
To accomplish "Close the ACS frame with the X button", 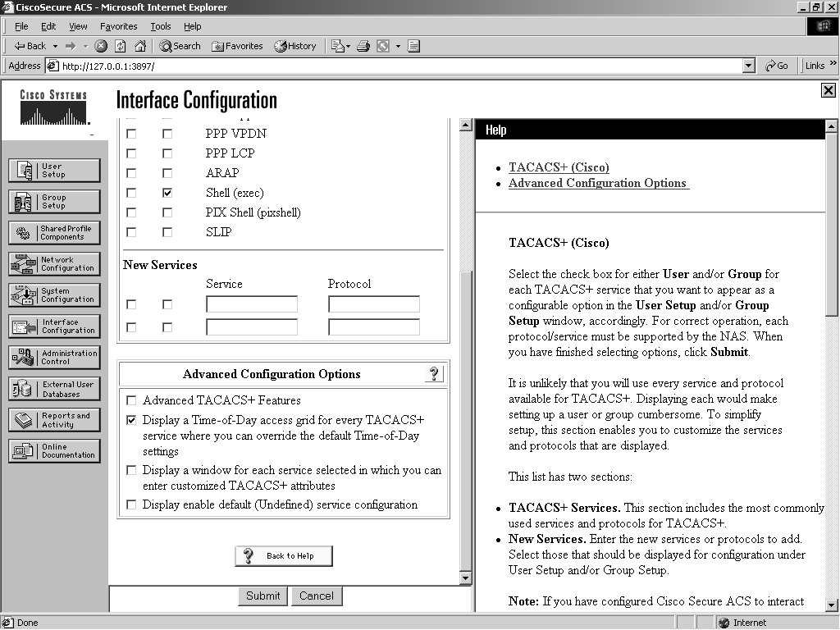I will click(828, 90).
